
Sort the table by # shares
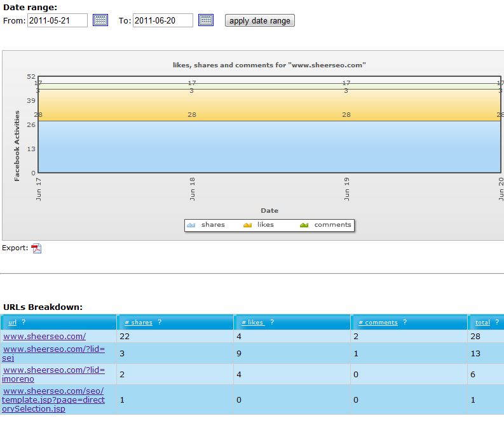point(139,323)
